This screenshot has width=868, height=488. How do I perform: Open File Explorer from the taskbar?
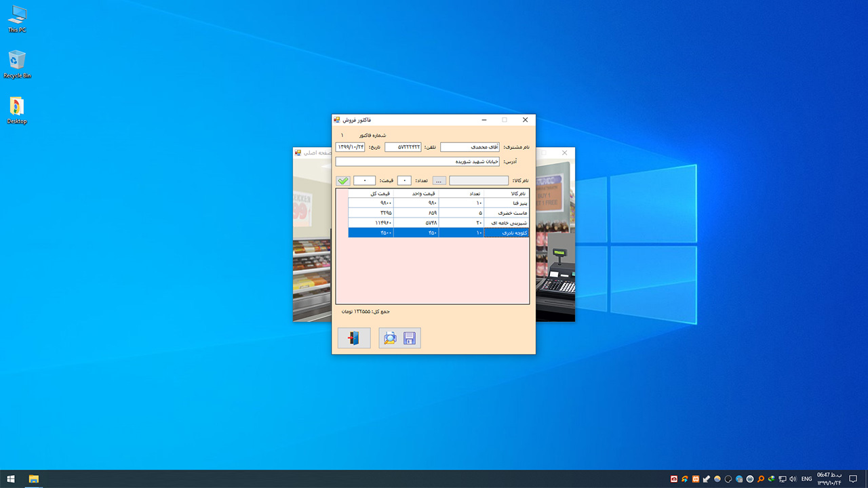click(x=33, y=479)
